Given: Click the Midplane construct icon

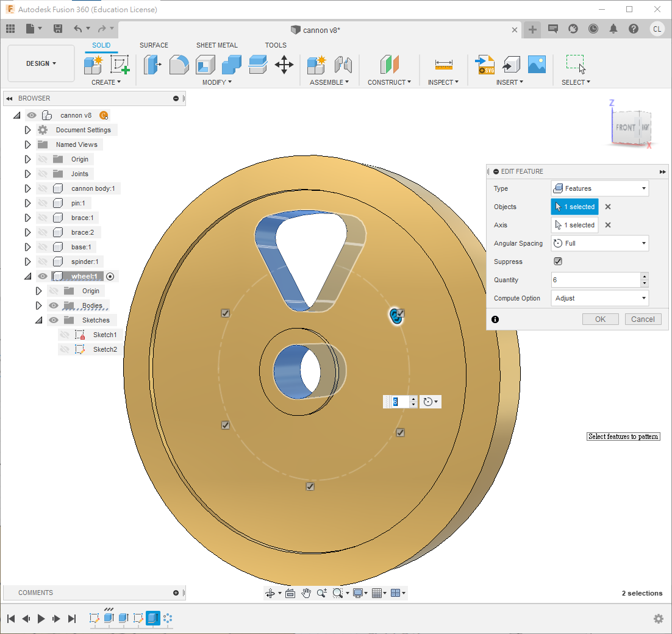Looking at the screenshot, I should click(389, 65).
